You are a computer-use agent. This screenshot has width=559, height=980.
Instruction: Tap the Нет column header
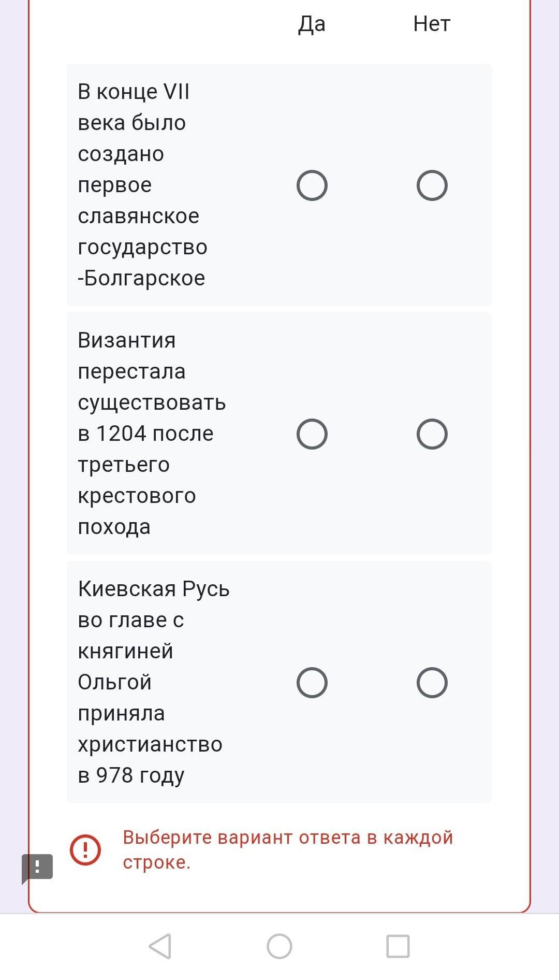[x=432, y=24]
